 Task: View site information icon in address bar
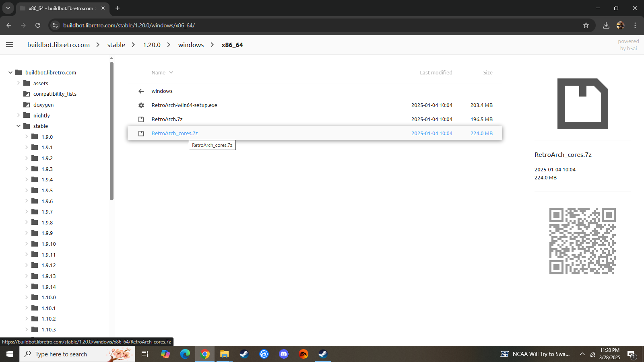tap(55, 25)
